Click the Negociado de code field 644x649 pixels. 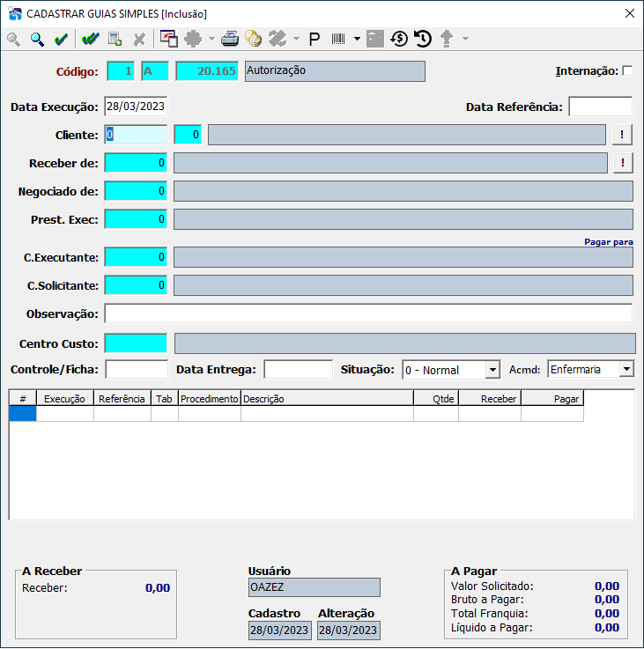coord(136,191)
